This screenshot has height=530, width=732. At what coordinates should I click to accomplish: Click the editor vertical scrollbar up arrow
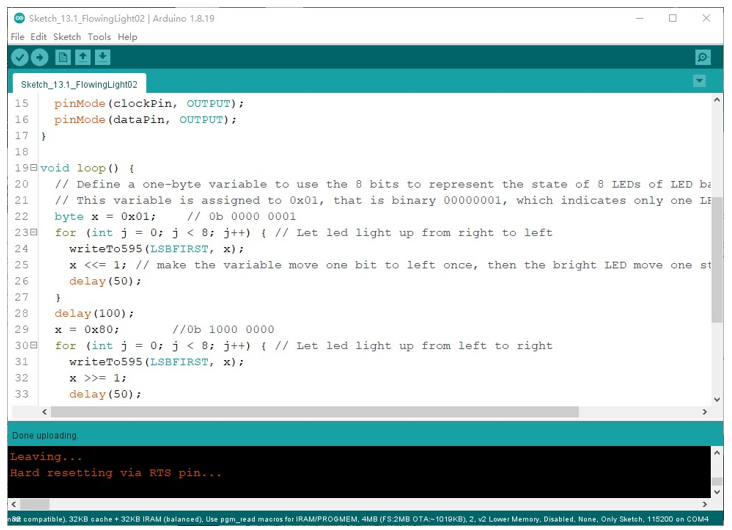[717, 100]
